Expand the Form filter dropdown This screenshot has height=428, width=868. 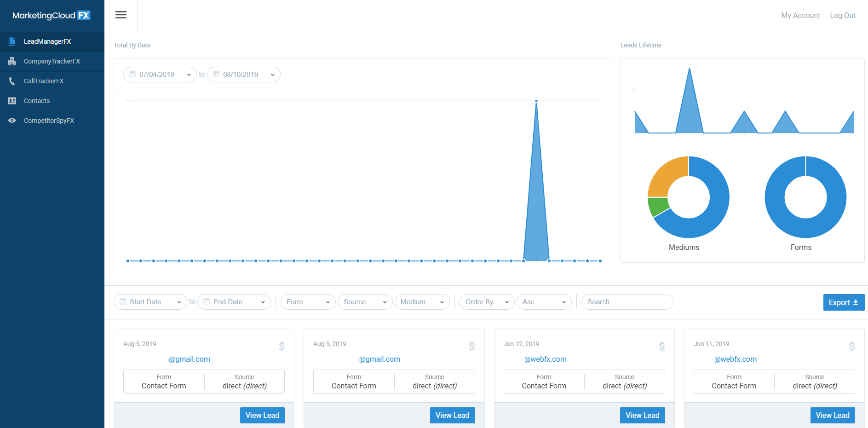pos(308,302)
